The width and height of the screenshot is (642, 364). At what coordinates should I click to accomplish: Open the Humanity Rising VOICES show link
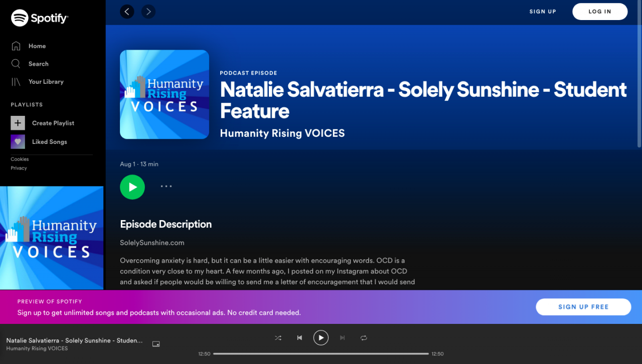(x=282, y=133)
